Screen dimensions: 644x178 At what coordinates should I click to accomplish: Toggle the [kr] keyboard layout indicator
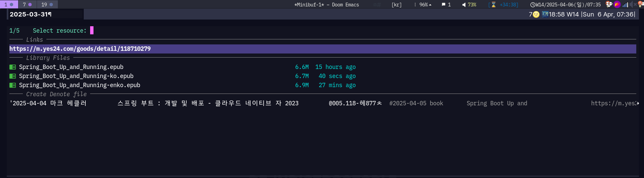coord(396,5)
